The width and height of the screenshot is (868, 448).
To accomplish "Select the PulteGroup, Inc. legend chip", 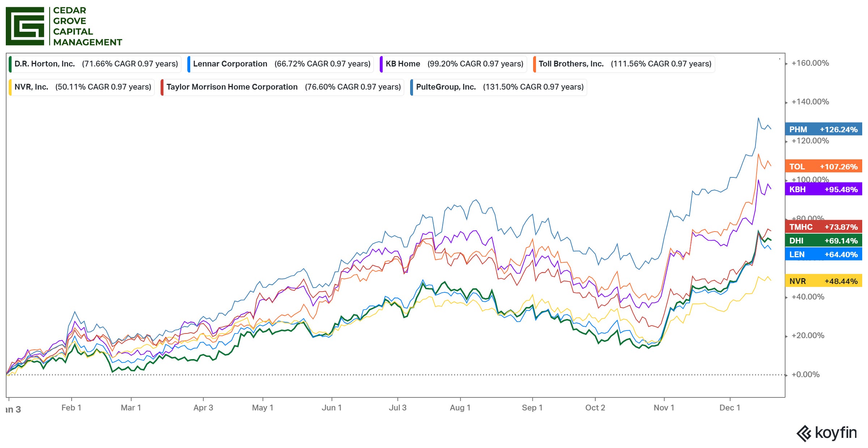I will tap(498, 87).
